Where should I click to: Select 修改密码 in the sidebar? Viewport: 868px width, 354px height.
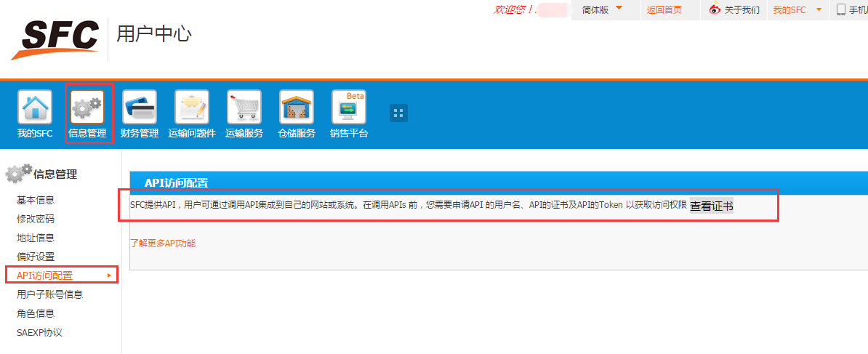pyautogui.click(x=36, y=219)
